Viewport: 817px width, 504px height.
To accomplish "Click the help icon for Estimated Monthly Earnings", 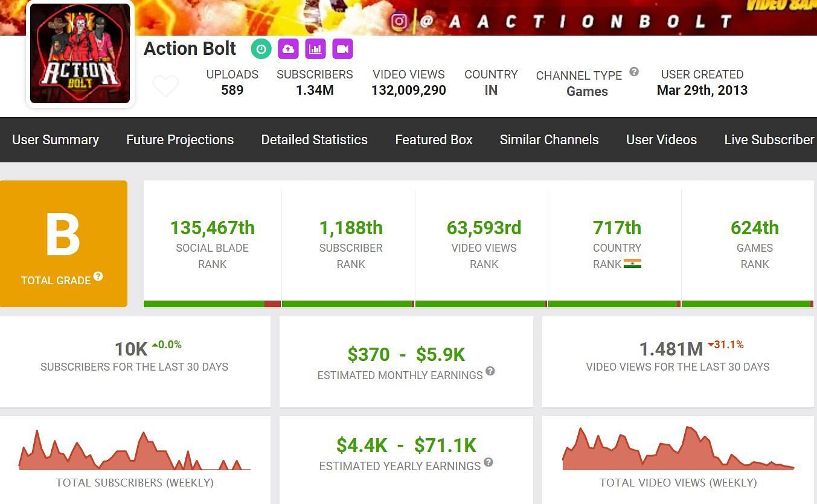I will point(490,371).
